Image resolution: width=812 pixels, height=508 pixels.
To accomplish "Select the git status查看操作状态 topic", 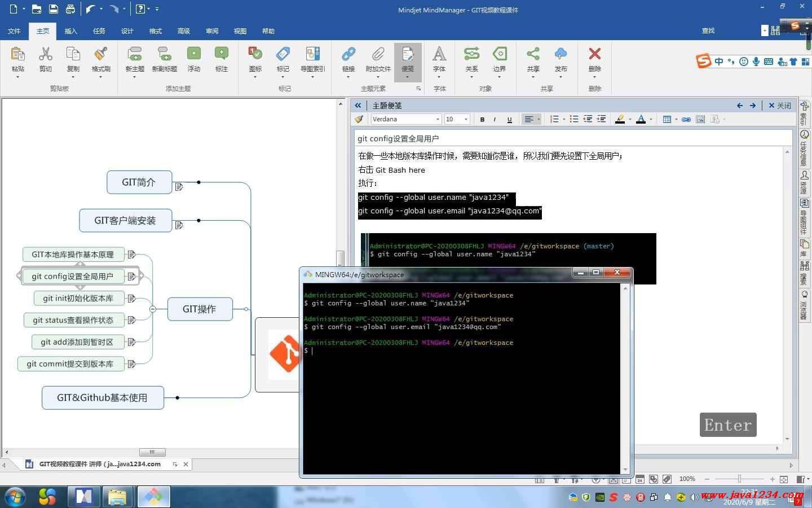I will coord(73,320).
